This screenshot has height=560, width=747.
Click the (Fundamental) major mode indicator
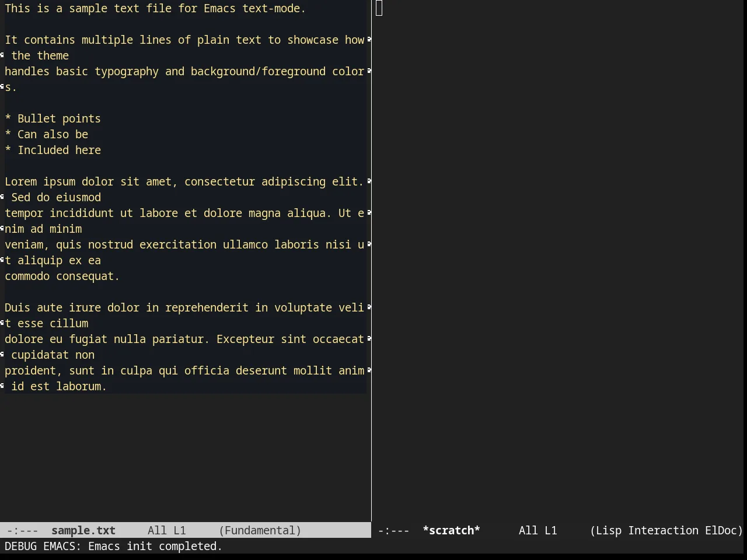(x=260, y=530)
